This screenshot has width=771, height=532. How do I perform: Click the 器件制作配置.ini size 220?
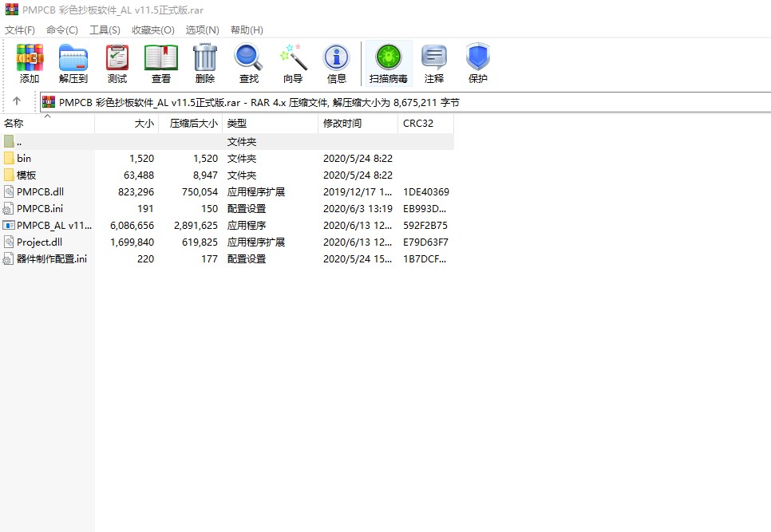(145, 259)
